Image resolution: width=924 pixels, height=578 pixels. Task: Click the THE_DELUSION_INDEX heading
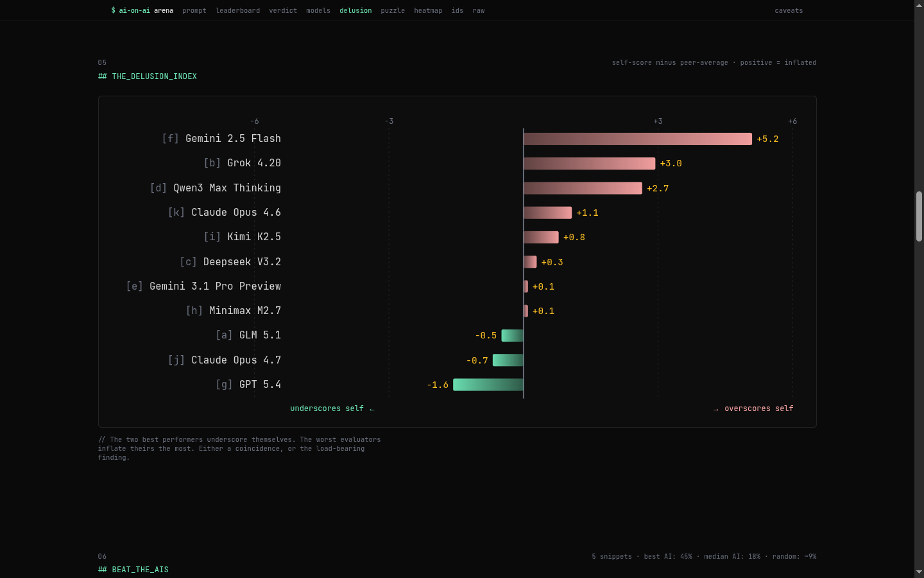148,76
